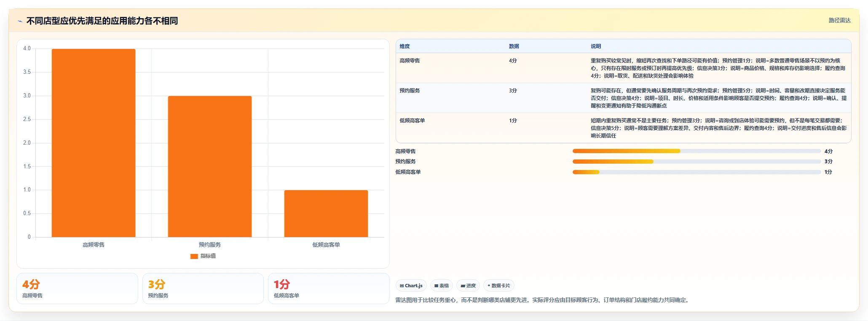Click the 预约服务 x-axis label under the chart

pyautogui.click(x=210, y=245)
